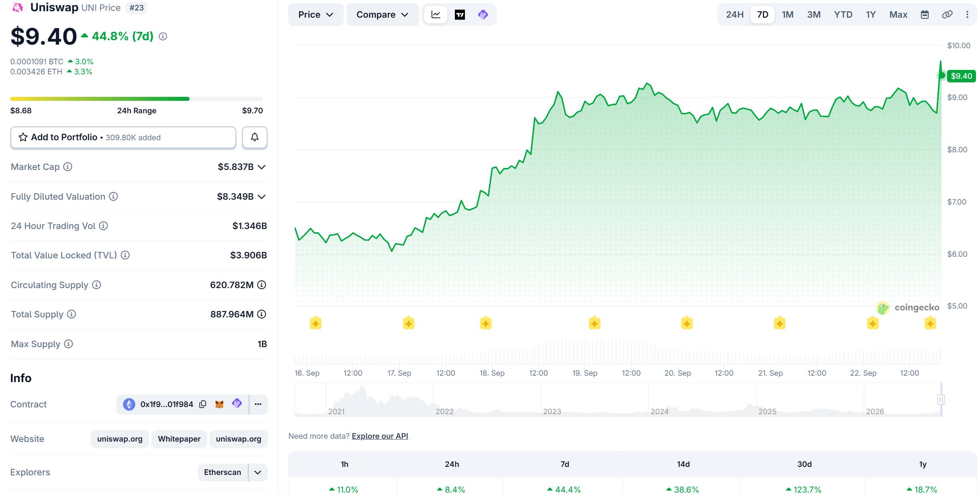Screen dimensions: 980x495
Task: Select the 7D time range
Action: [x=762, y=15]
